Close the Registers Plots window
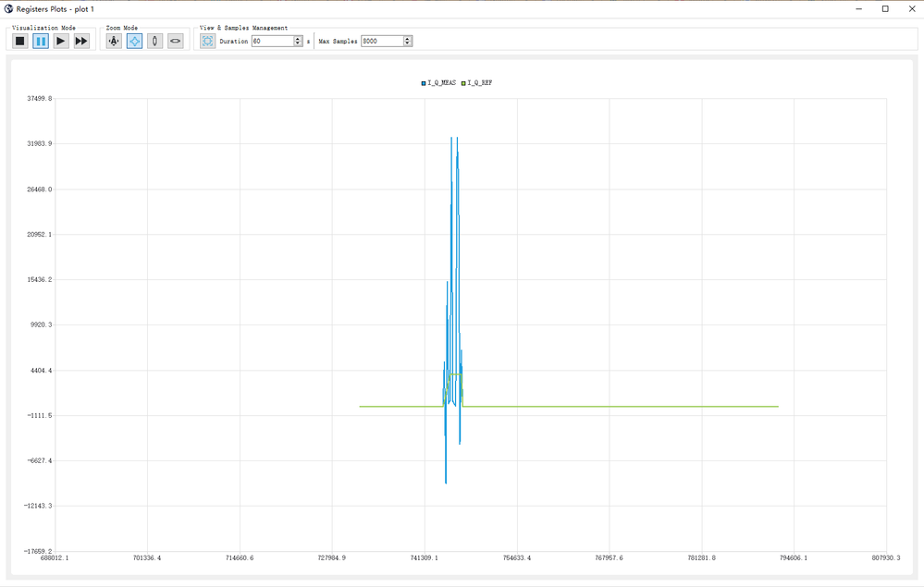 point(912,9)
